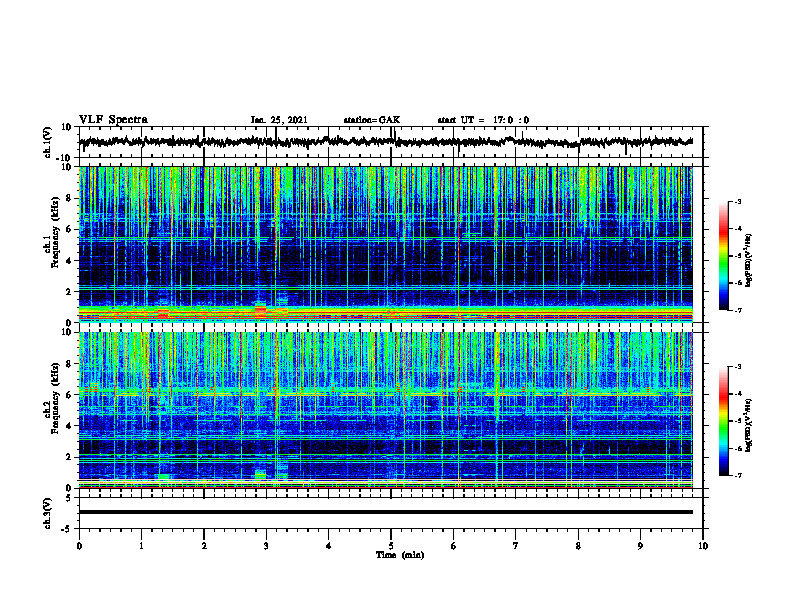Image resolution: width=792 pixels, height=612 pixels.
Task: Click time axis tick label "9"
Action: click(640, 546)
